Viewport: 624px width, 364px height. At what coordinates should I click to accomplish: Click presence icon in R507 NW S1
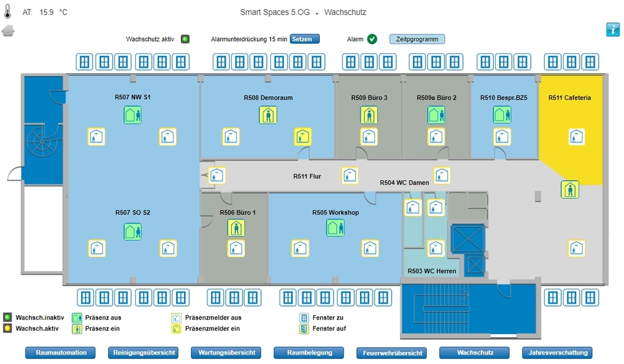[x=133, y=114]
